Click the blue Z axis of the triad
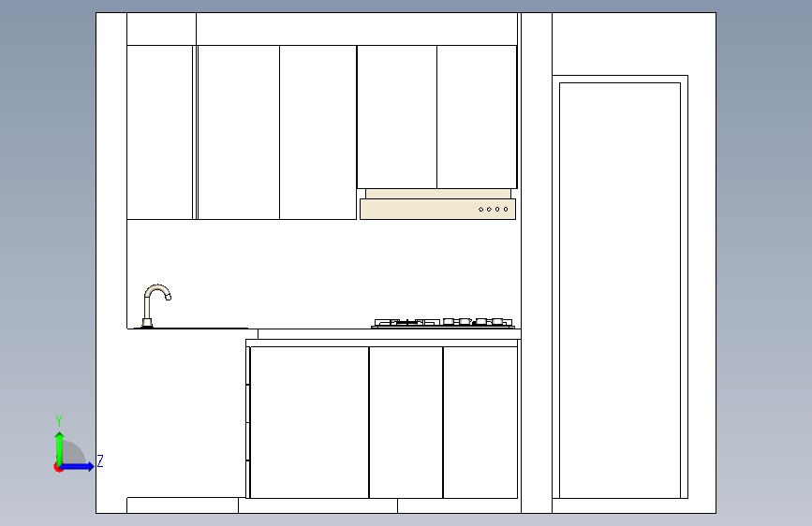The height and width of the screenshot is (526, 812). tap(78, 466)
